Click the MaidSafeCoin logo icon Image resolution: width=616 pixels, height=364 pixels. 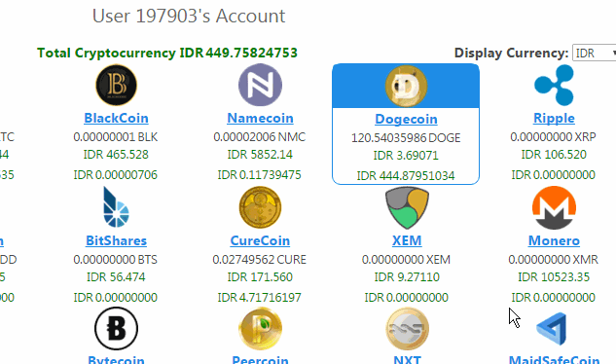tap(552, 329)
